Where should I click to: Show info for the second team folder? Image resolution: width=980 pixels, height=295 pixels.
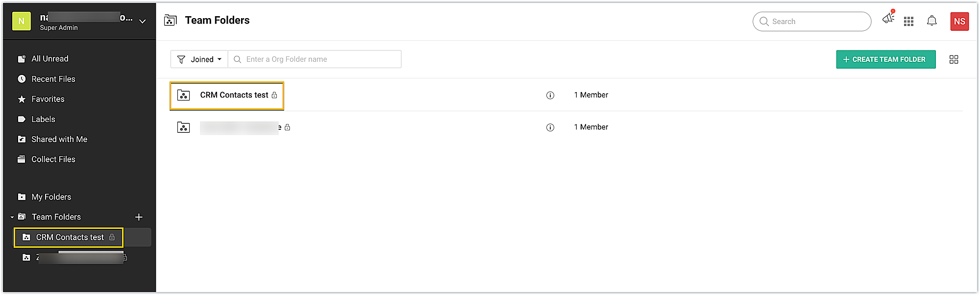tap(550, 127)
